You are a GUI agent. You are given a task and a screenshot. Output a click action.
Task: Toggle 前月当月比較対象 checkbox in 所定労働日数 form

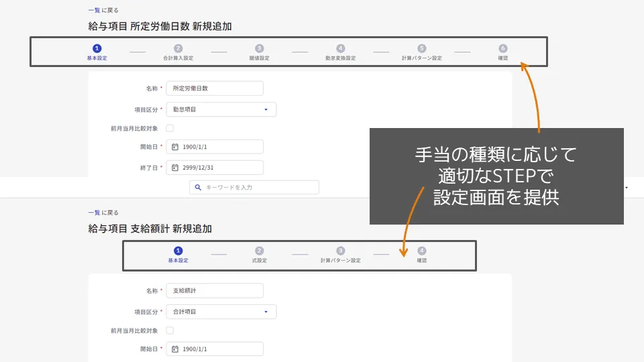170,129
